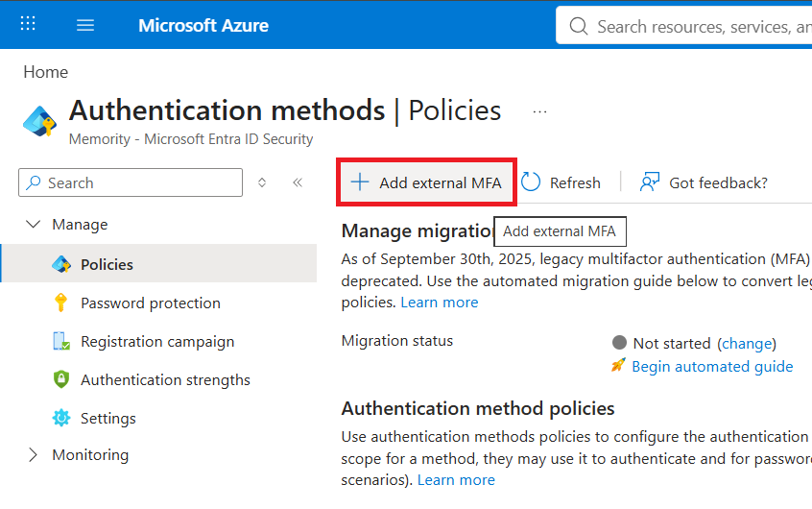Screen dimensions: 812x509
Task: Open Learn more under Authentication method policies
Action: click(456, 480)
